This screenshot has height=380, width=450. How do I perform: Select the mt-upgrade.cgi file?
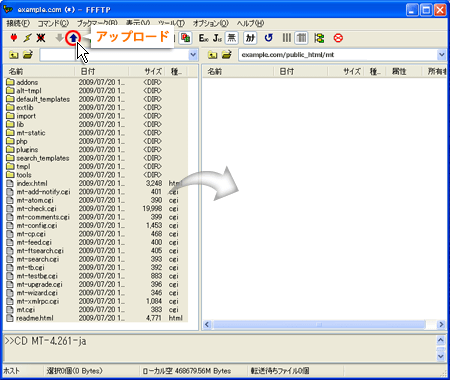pos(35,284)
